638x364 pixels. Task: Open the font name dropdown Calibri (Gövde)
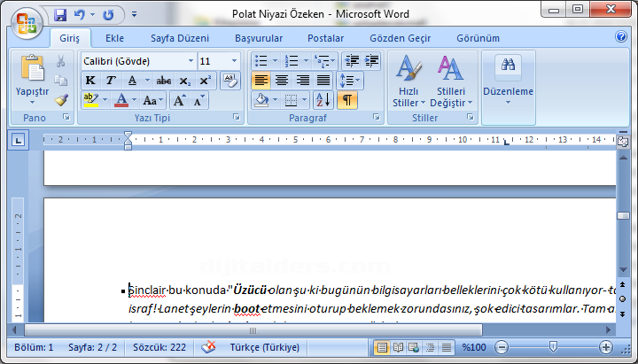coord(191,61)
